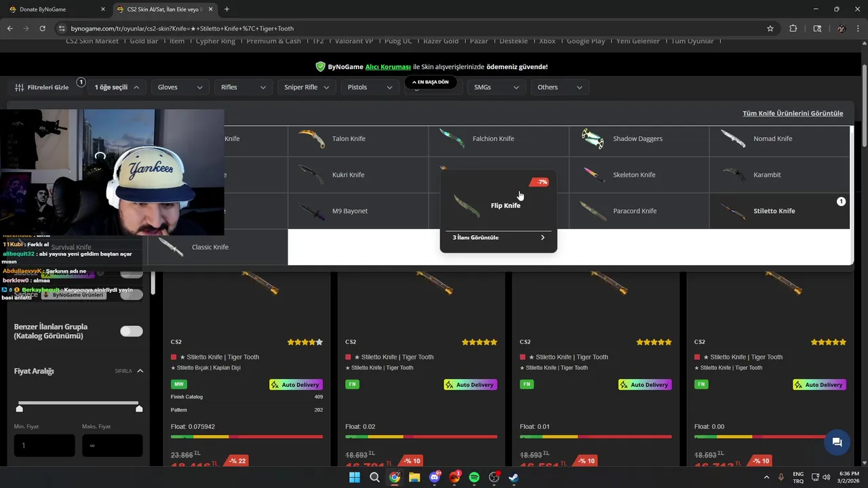The height and width of the screenshot is (488, 868).
Task: Expand the Sniper Rifle dropdown
Action: pyautogui.click(x=307, y=87)
